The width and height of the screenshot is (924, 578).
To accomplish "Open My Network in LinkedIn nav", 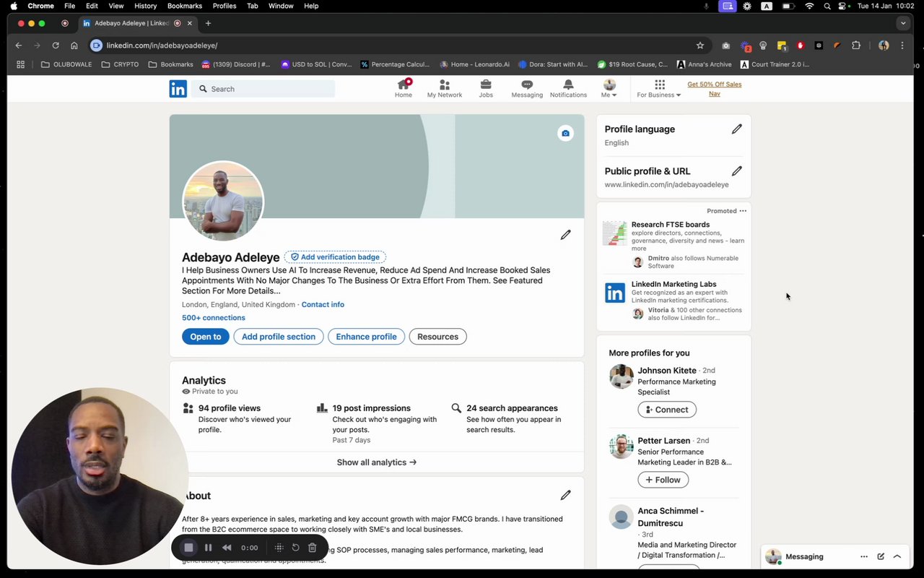I will (444, 89).
